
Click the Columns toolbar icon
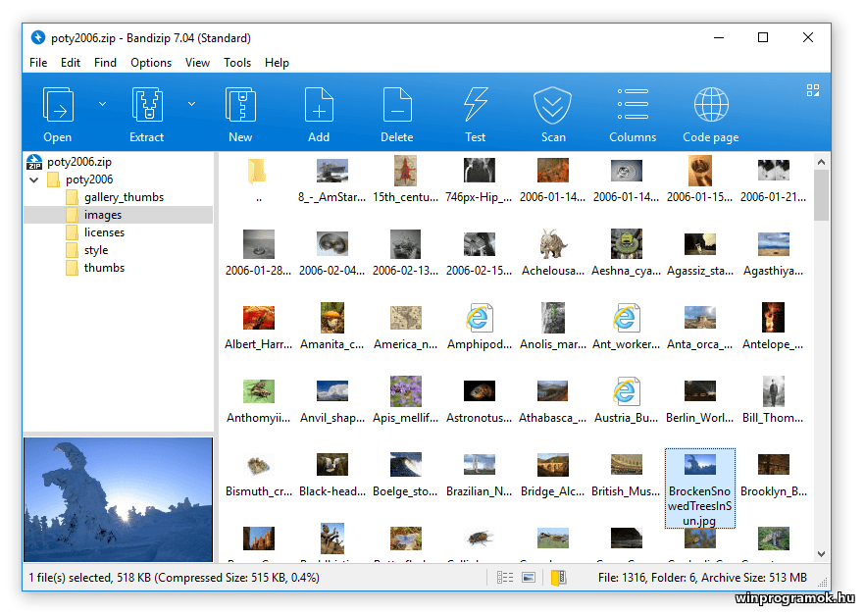coord(633,106)
